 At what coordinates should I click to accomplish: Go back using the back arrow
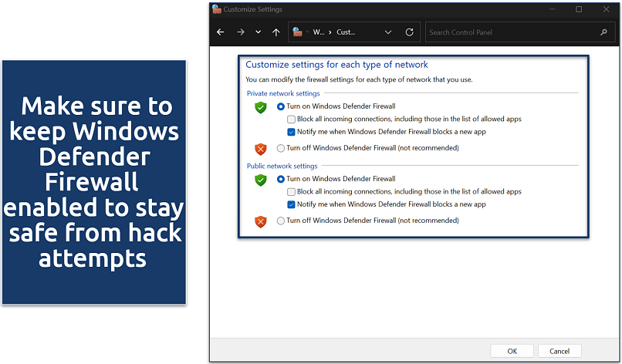click(x=221, y=32)
